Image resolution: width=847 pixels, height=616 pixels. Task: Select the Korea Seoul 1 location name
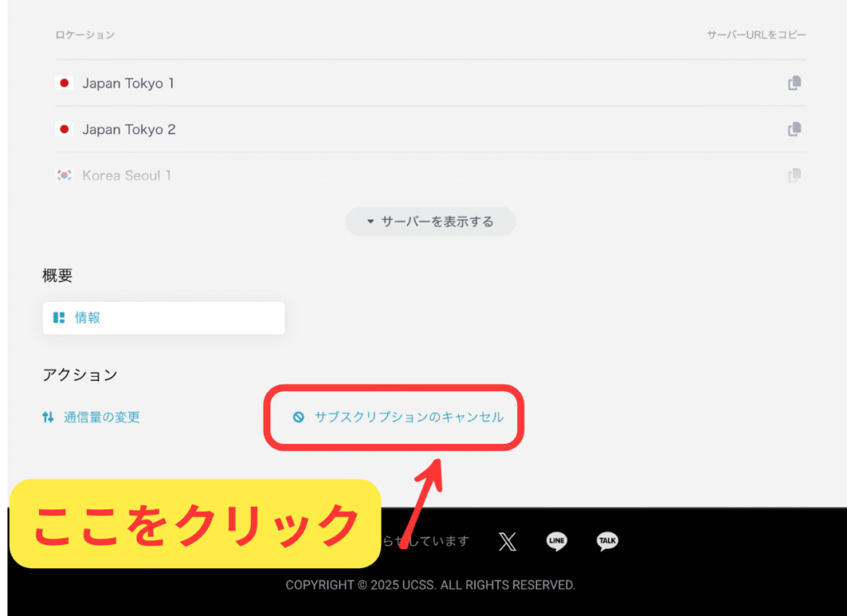127,175
